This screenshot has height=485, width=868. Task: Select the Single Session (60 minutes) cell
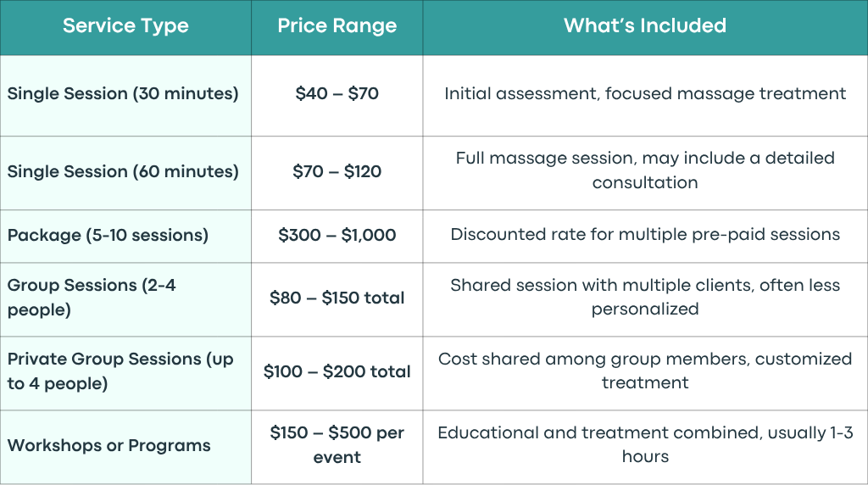click(x=125, y=173)
